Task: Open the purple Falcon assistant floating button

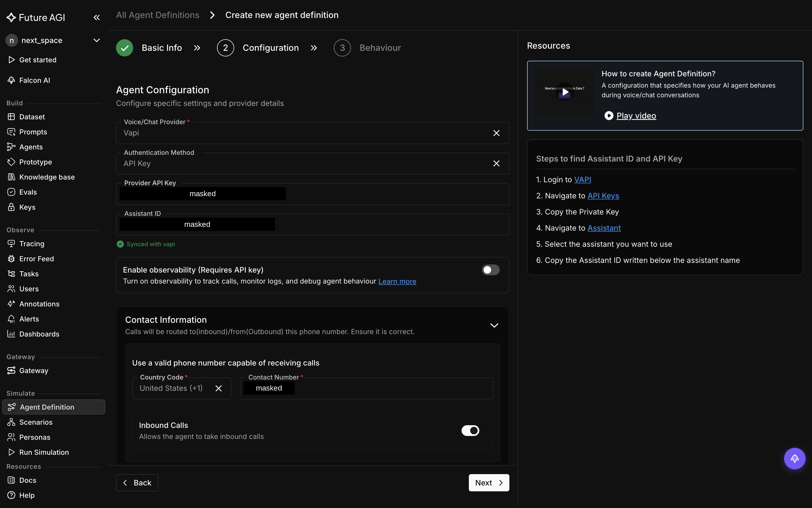Action: 795,459
